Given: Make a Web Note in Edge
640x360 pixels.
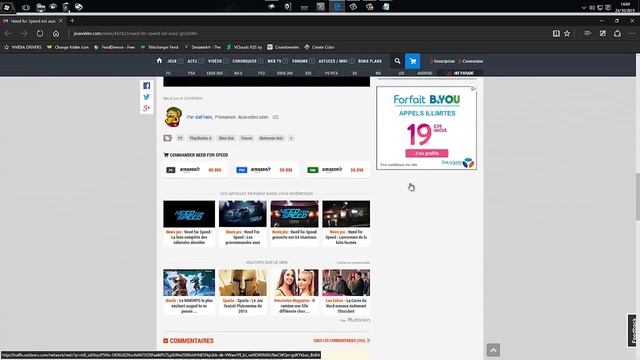Looking at the screenshot, I should [603, 33].
